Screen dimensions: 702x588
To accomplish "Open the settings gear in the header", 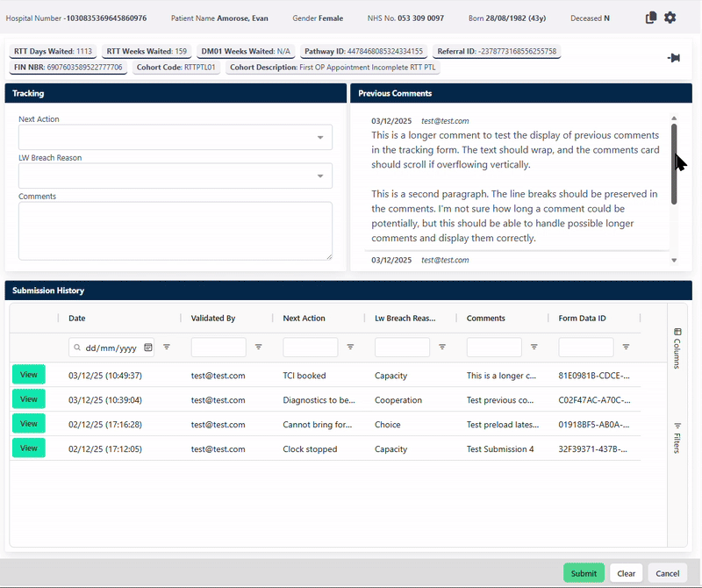I will pyautogui.click(x=670, y=18).
